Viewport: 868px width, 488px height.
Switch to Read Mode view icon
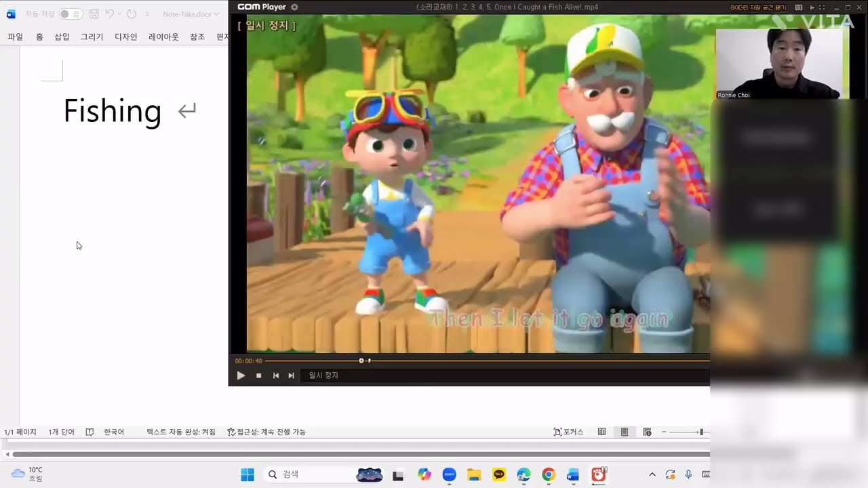[x=601, y=432]
